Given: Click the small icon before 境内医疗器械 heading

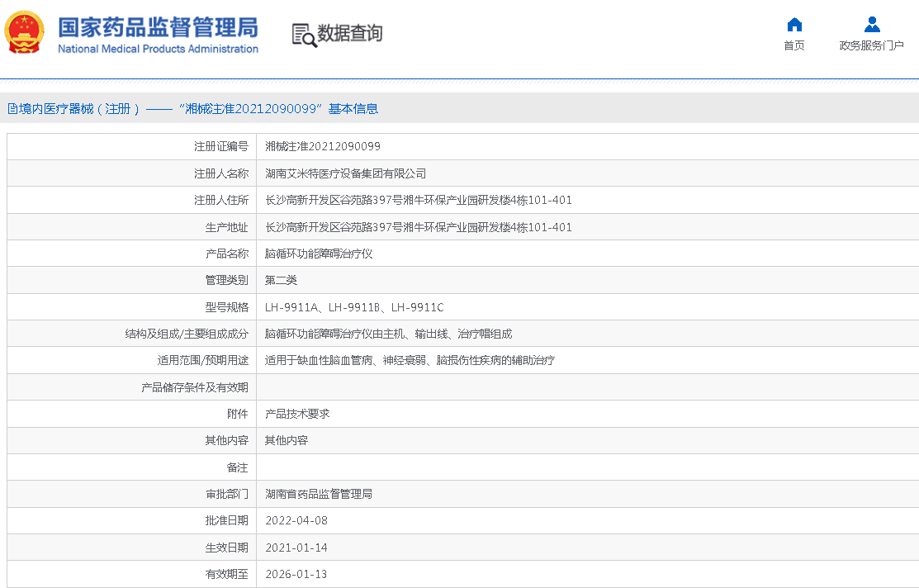Looking at the screenshot, I should click(x=12, y=109).
